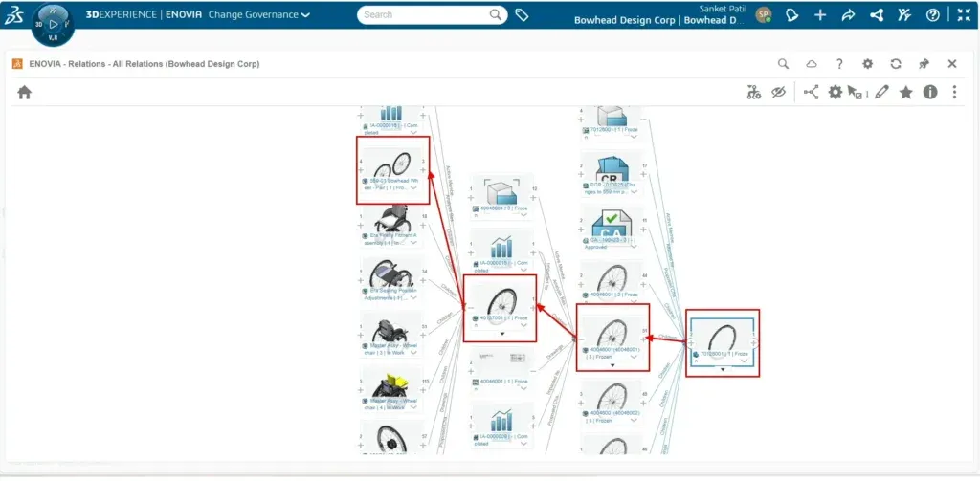This screenshot has height=481, width=980.
Task: Open the toolbar gear settings icon
Action: (x=835, y=93)
